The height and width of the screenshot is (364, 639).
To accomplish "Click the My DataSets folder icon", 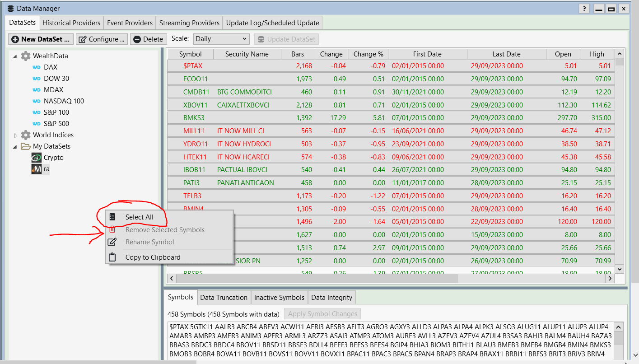I will 26,146.
